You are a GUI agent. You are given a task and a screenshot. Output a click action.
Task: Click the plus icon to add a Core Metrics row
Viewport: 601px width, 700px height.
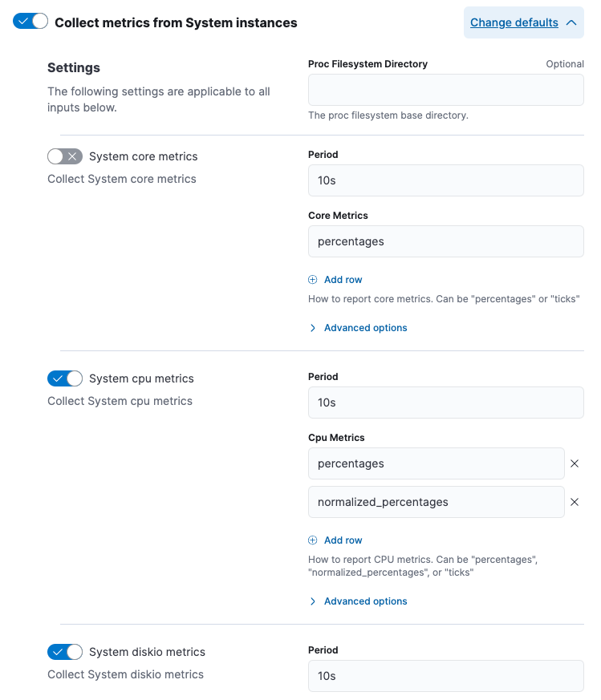313,279
